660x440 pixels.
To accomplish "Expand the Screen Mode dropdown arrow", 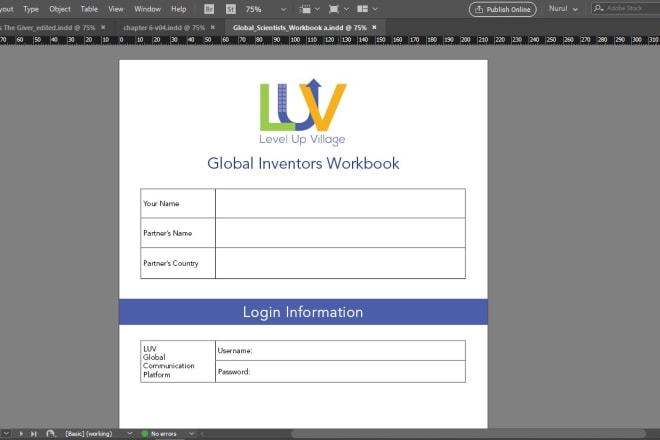I will [x=346, y=9].
